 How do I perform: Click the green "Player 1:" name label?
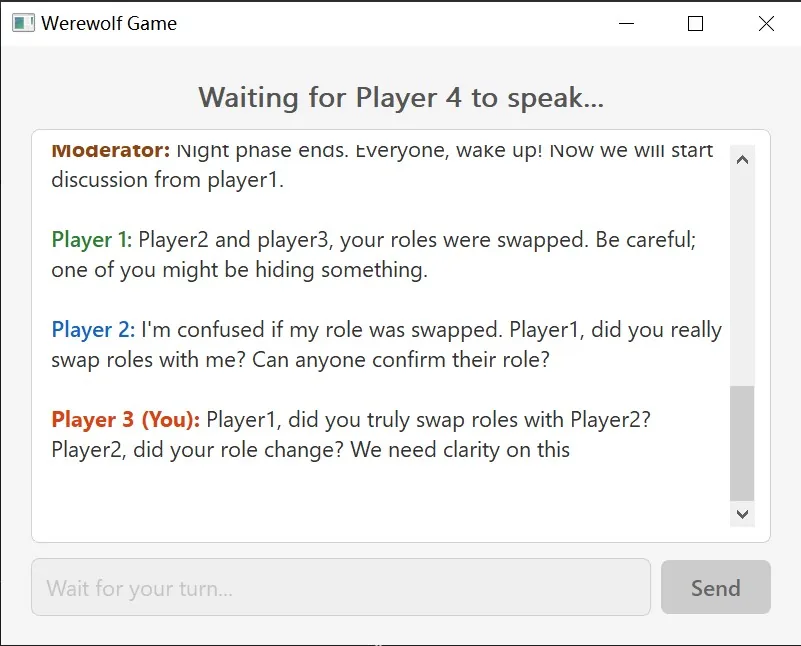pyautogui.click(x=92, y=240)
